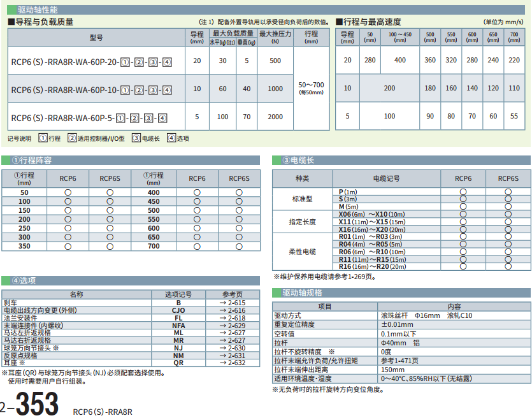Select "②适用控制器/I/O型" in the legend
This screenshot has width=532, height=418.
pyautogui.click(x=96, y=138)
